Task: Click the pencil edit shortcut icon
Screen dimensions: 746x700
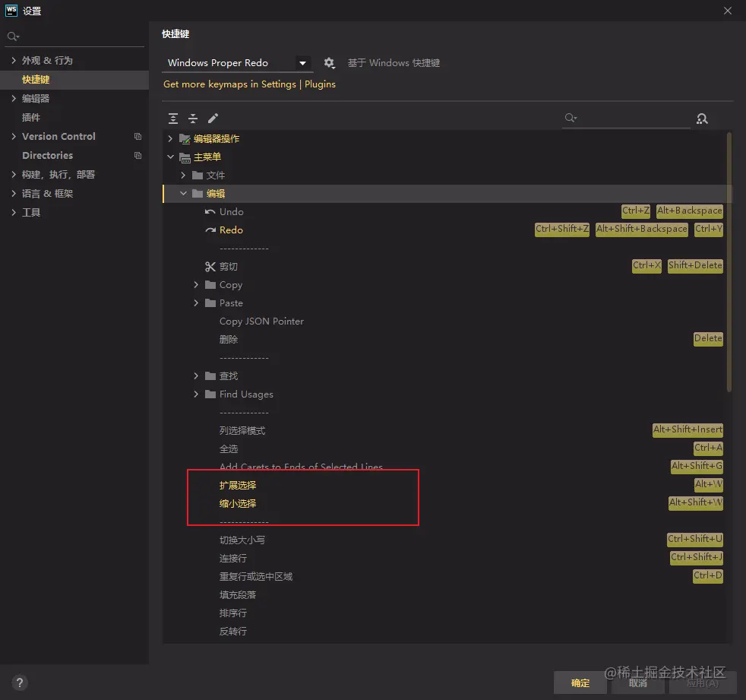Action: pyautogui.click(x=213, y=118)
